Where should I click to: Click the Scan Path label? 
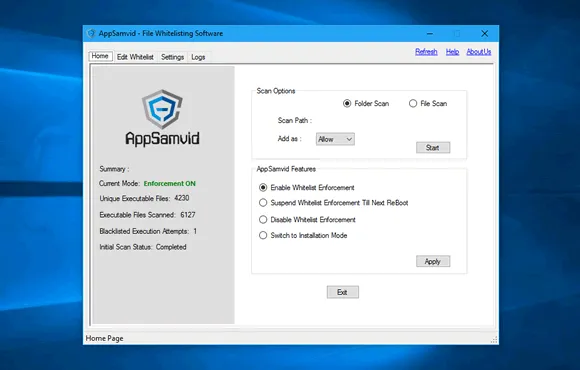pyautogui.click(x=295, y=120)
